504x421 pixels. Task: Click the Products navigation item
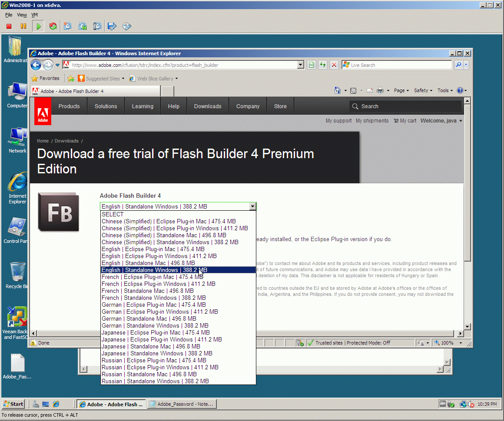pos(69,106)
